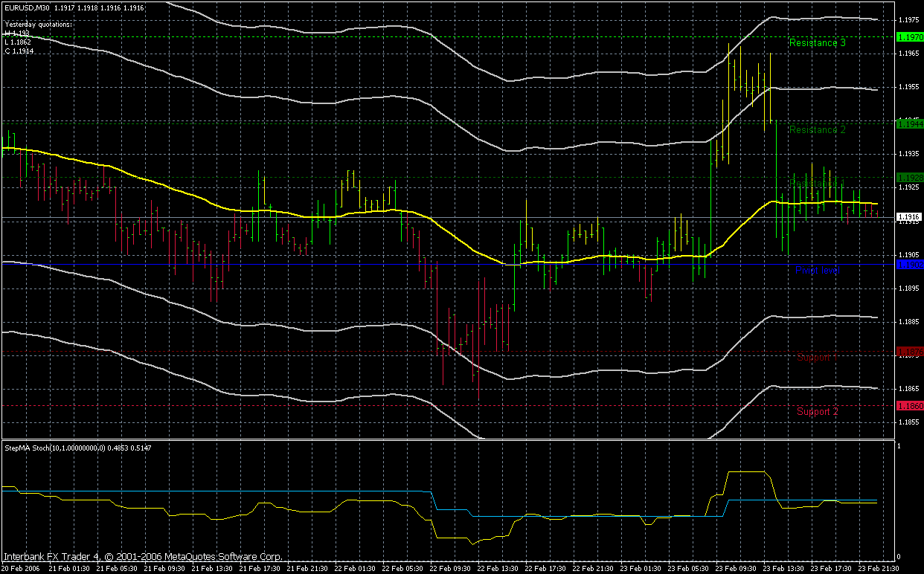The image size is (924, 574).
Task: Click the 1.1975 price axis value
Action: [x=910, y=20]
